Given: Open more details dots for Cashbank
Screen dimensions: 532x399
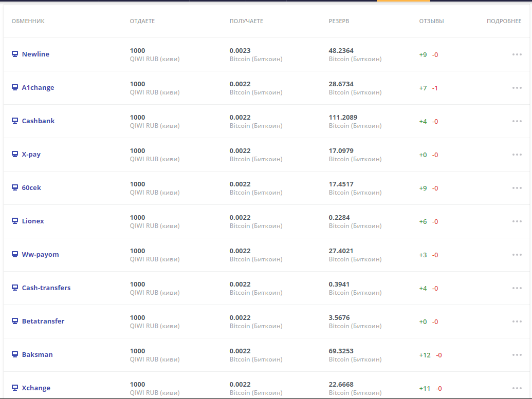Looking at the screenshot, I should tap(517, 121).
